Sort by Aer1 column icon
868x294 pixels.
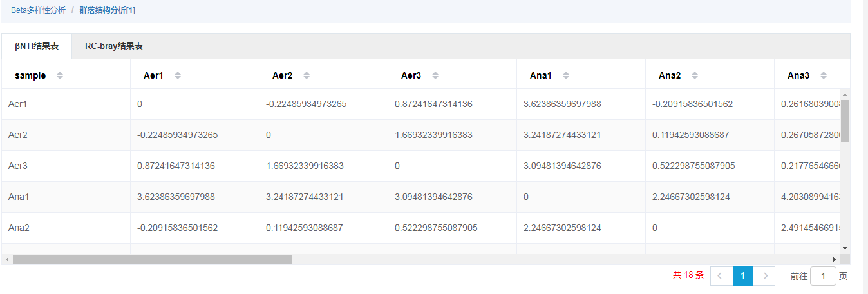[x=178, y=75]
